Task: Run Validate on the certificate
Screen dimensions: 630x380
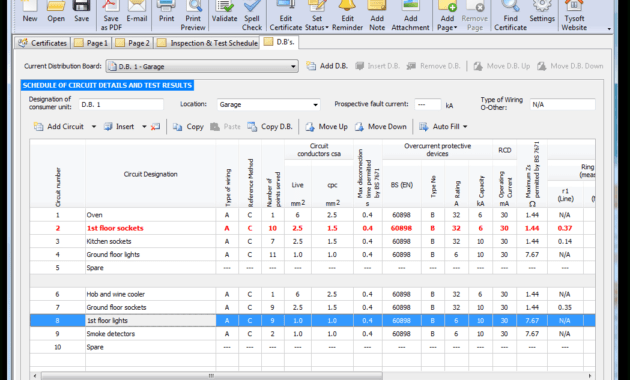Action: [x=224, y=11]
